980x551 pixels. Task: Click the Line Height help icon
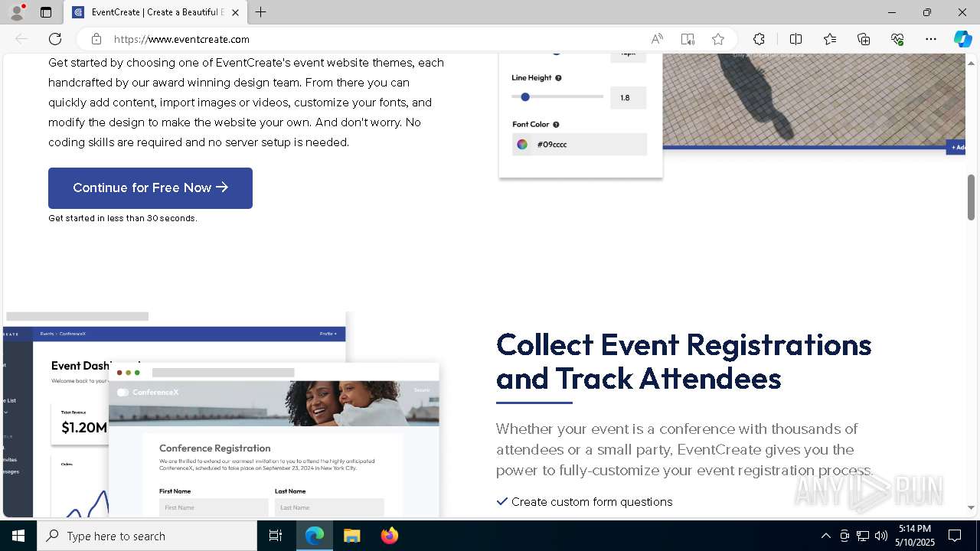558,78
